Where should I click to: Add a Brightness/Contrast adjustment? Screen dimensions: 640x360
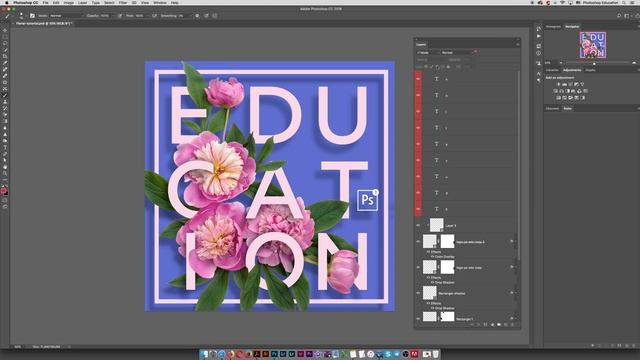coord(558,84)
